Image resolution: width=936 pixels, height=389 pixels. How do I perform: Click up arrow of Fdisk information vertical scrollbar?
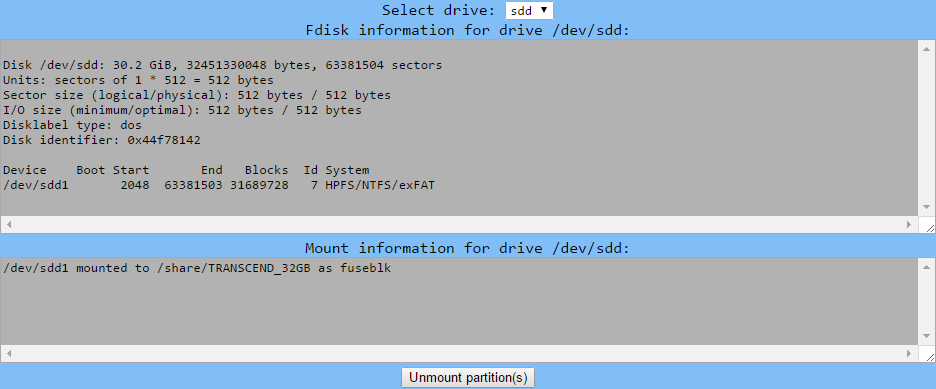926,49
